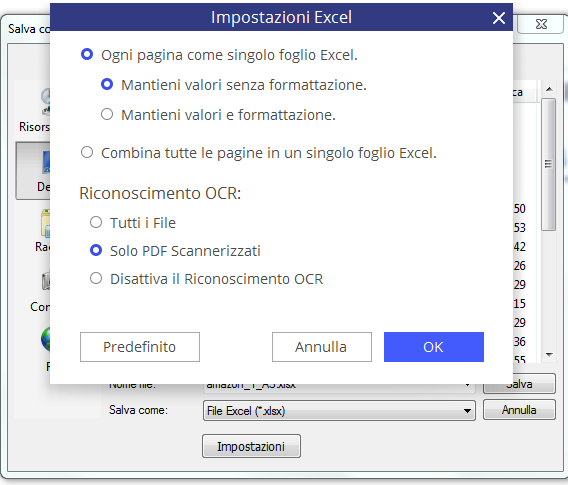Confirm settings with the blue OK button
The height and width of the screenshot is (485, 568).
point(434,347)
